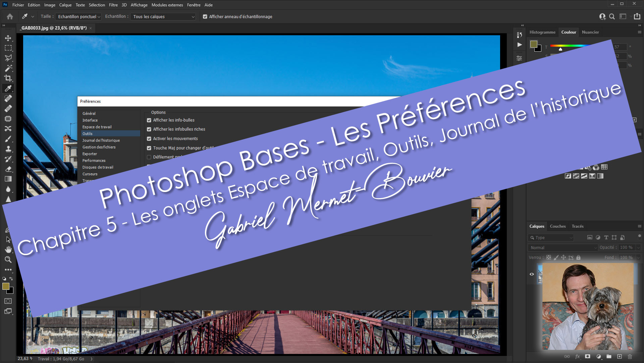Switch to the Couches tab
This screenshot has width=644, height=363.
coord(557,226)
